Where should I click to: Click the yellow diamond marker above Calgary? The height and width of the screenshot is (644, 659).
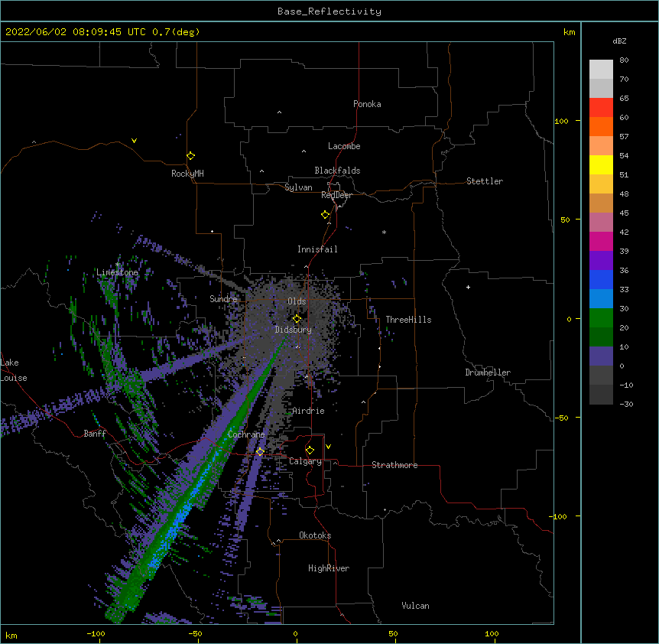pyautogui.click(x=310, y=450)
